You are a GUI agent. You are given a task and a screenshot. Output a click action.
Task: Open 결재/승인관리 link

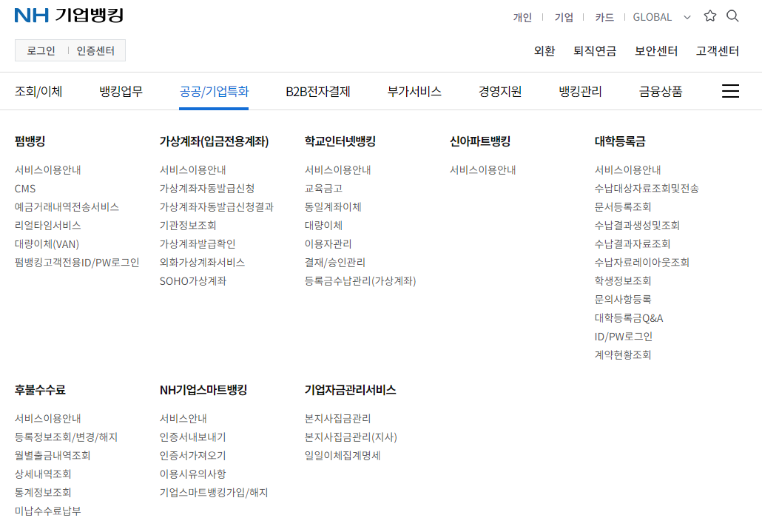coord(335,263)
